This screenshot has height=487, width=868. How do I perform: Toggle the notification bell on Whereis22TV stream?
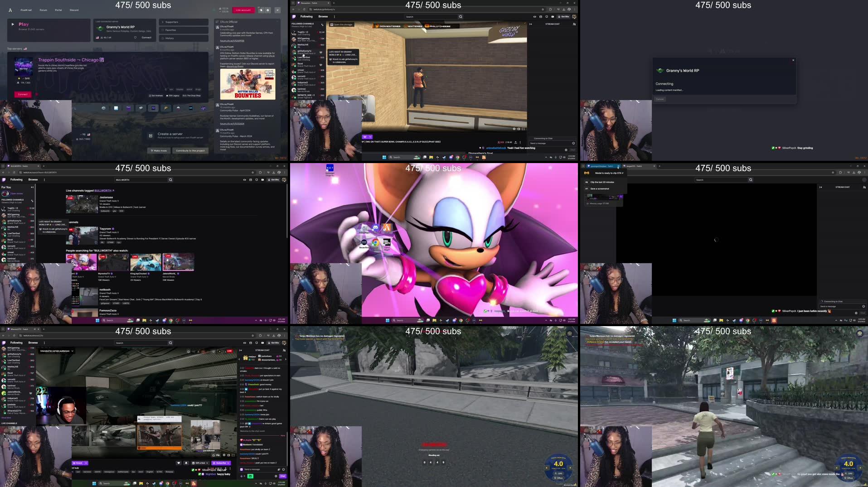[x=185, y=463]
